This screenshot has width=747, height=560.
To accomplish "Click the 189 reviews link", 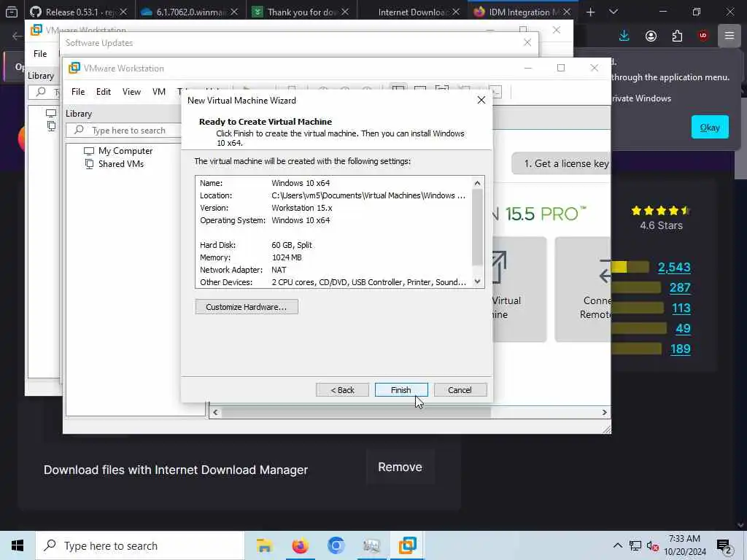I will [681, 349].
